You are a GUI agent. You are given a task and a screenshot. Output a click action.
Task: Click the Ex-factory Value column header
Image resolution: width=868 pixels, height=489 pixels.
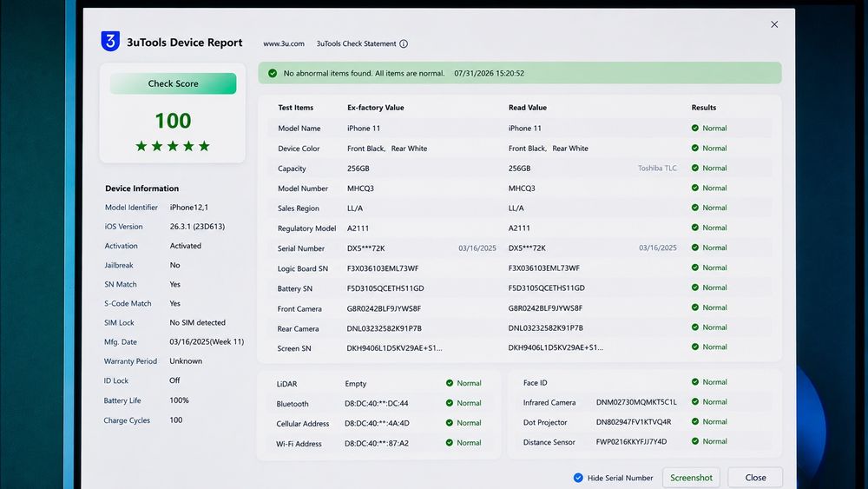375,108
